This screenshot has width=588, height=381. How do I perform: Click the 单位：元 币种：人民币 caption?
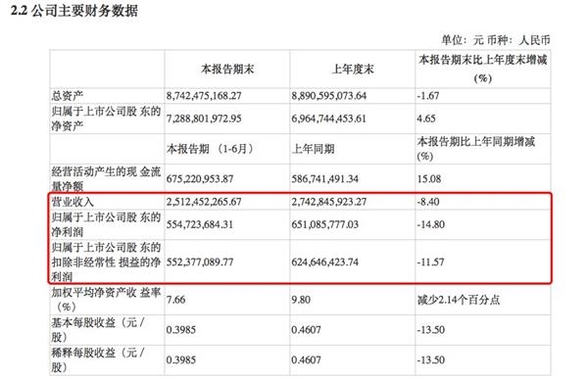tap(495, 40)
